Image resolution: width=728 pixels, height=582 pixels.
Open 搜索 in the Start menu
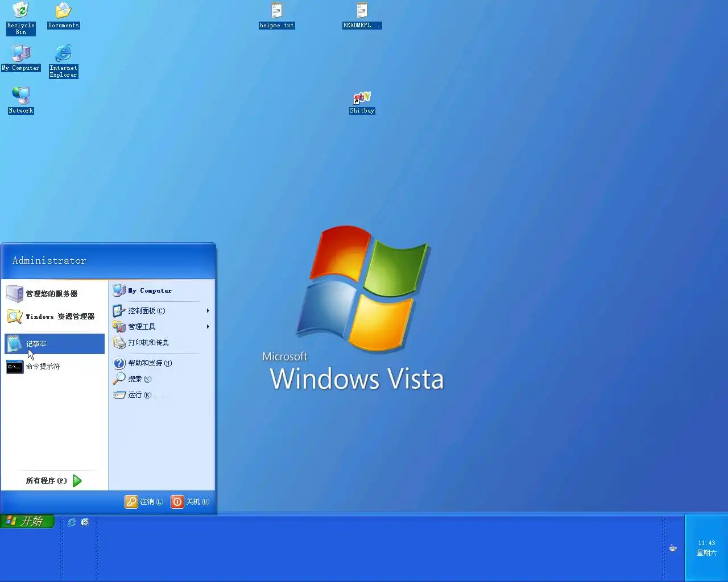162,379
